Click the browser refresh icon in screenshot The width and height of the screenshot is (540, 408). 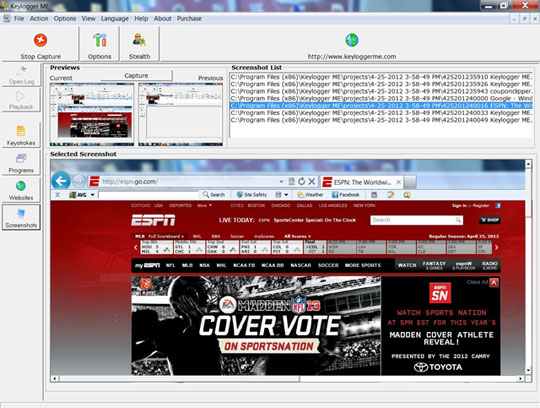[302, 181]
